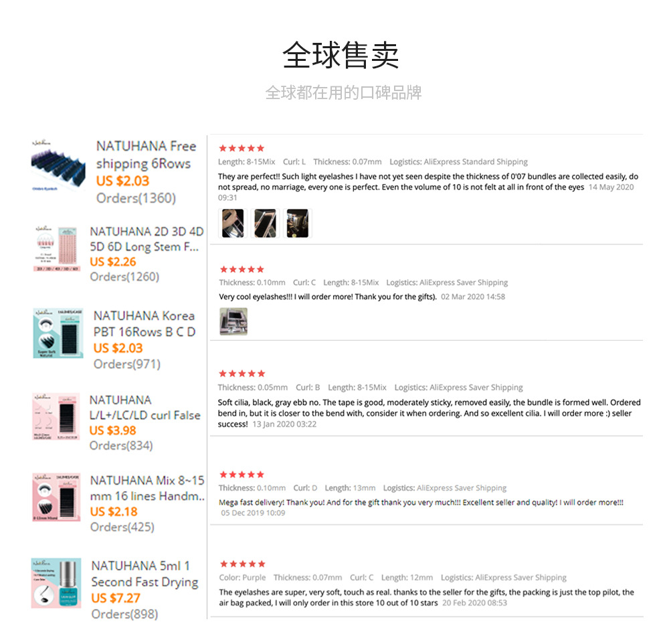669x644 pixels.
Task: Click the star rating on the Color: Purple review
Action: tap(243, 564)
